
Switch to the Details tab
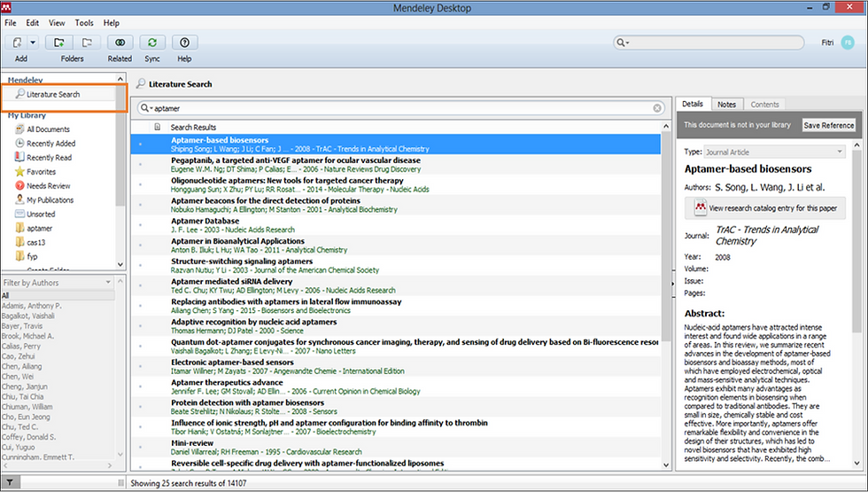click(693, 104)
